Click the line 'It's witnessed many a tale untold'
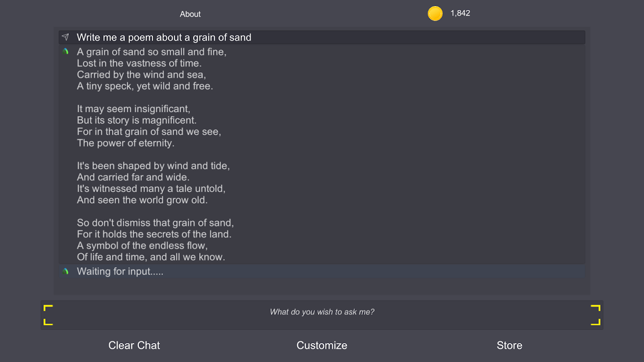Image resolution: width=644 pixels, height=362 pixels. (151, 188)
